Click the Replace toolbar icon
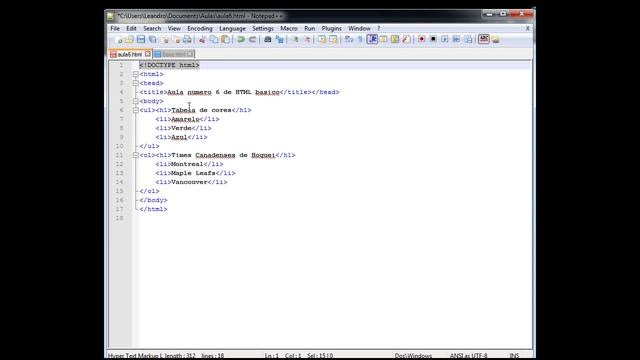This screenshot has height=360, width=640. click(x=280, y=40)
